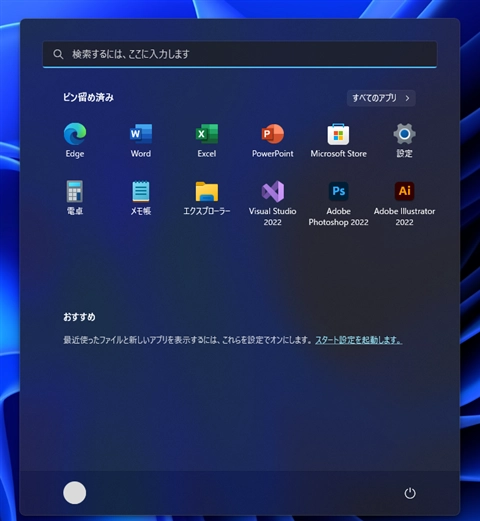Open メモ帳 notepad app
The image size is (480, 521).
point(141,197)
